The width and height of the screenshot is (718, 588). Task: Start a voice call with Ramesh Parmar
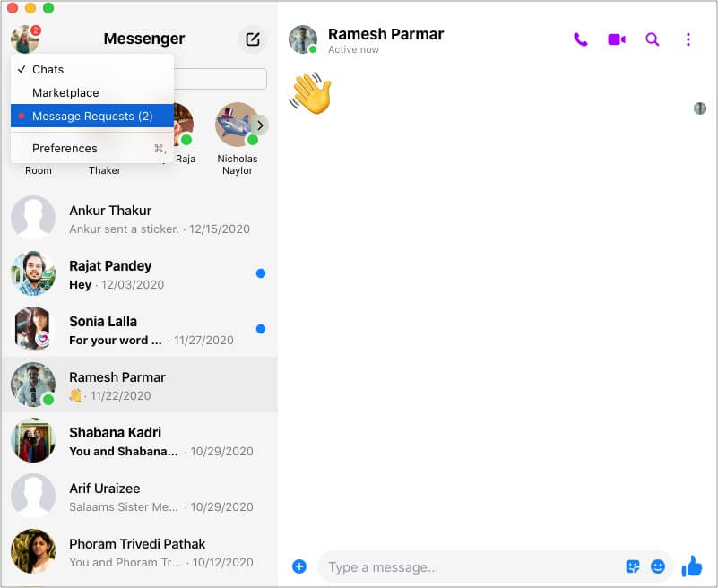581,39
